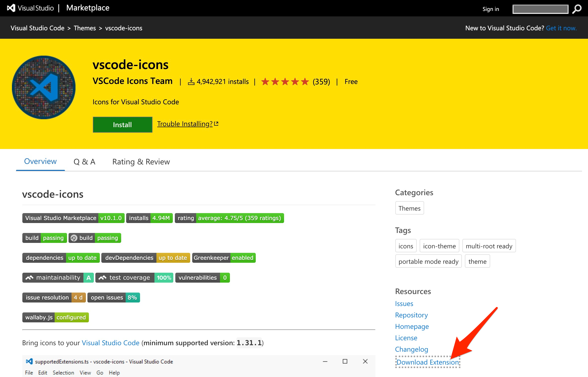Click the search magnifier icon
This screenshot has width=588, height=377.
point(577,9)
